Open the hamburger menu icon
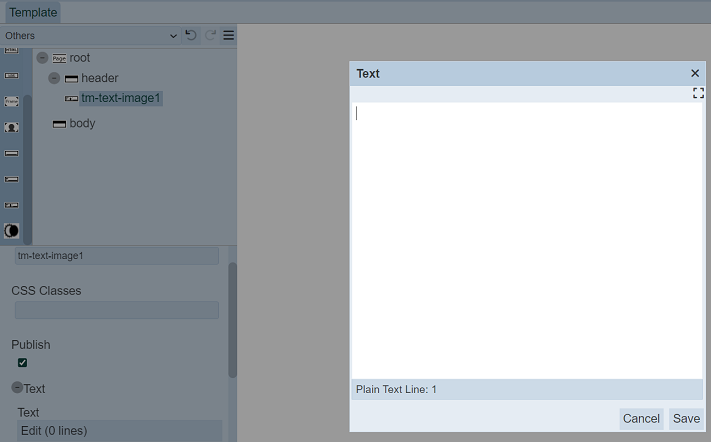This screenshot has width=711, height=442. pyautogui.click(x=228, y=35)
